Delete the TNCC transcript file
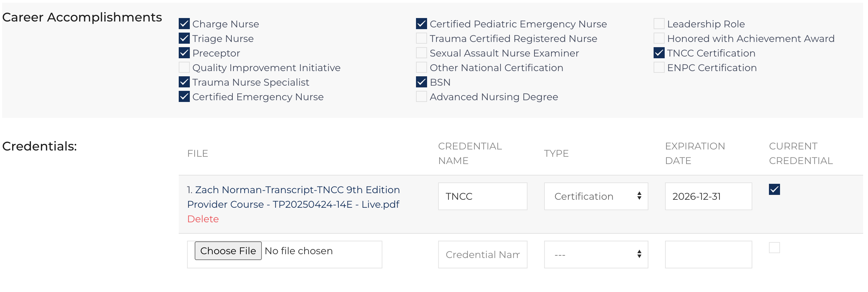This screenshot has width=868, height=292. tap(203, 219)
